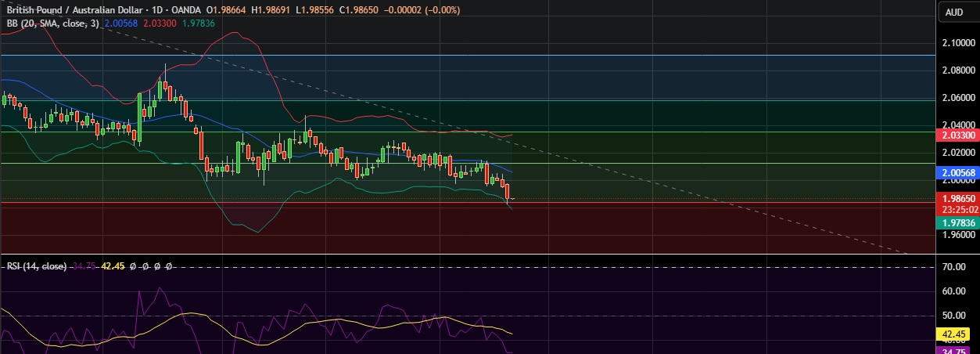The image size is (980, 354).
Task: Select the RSI (14, close) indicator legend
Action: click(35, 266)
